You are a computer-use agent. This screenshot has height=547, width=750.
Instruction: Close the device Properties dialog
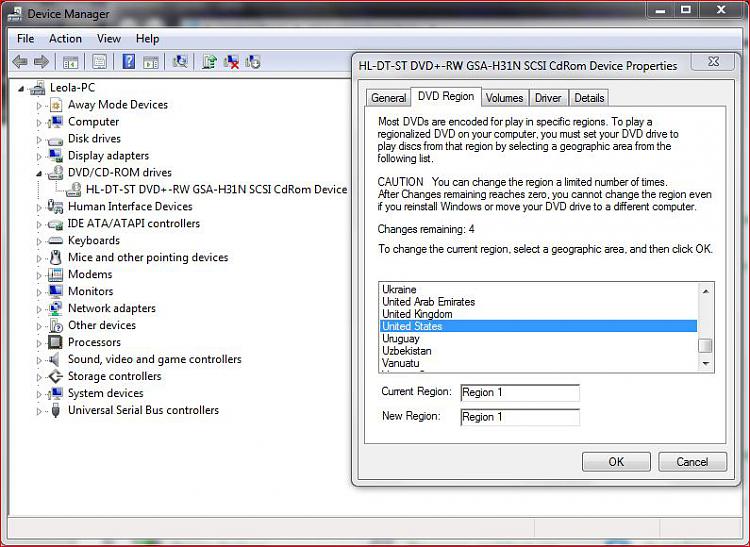[x=713, y=62]
